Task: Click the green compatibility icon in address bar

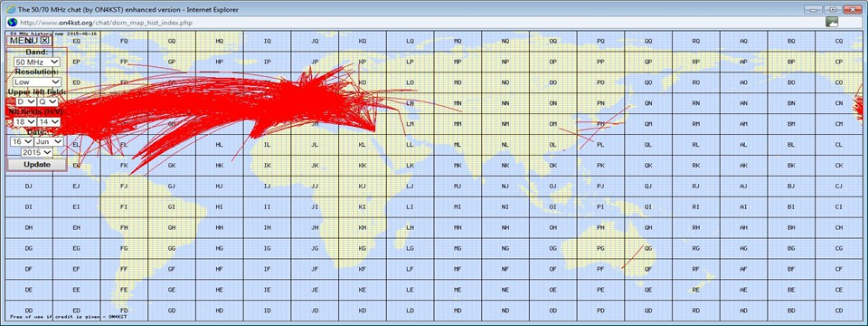Action: click(x=832, y=22)
